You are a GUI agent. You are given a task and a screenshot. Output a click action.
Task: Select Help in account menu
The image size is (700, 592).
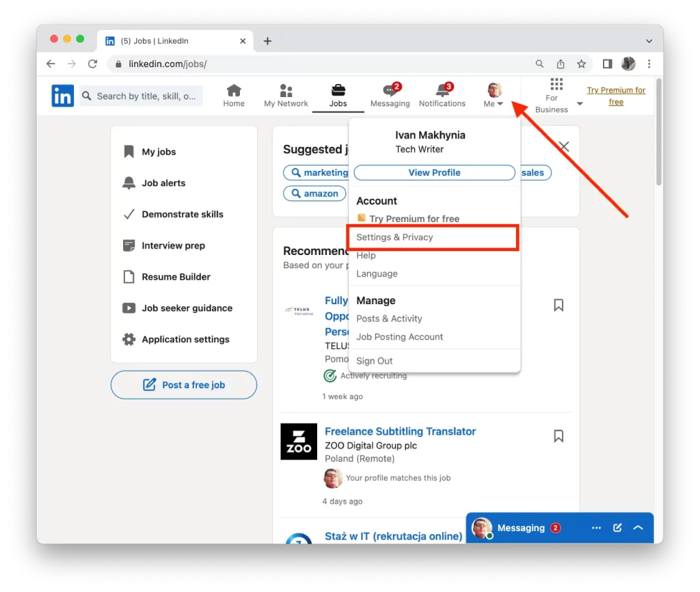pyautogui.click(x=366, y=256)
